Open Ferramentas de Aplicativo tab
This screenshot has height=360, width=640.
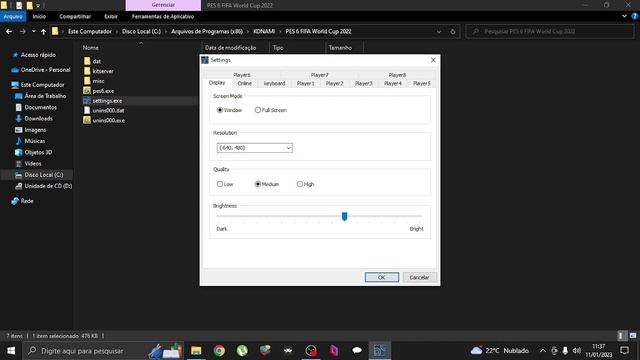[x=162, y=16]
